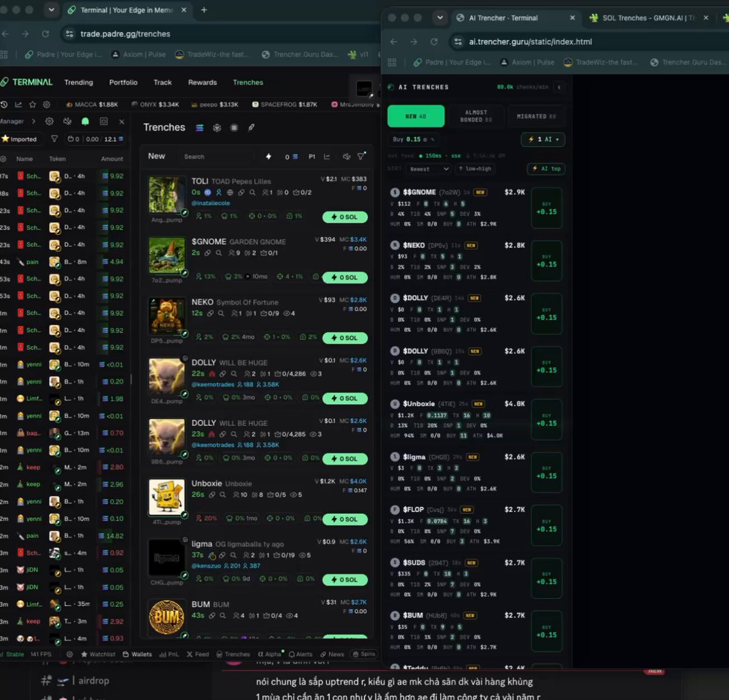Open PnL in the bottom status bar
Image resolution: width=729 pixels, height=700 pixels.
tap(169, 654)
